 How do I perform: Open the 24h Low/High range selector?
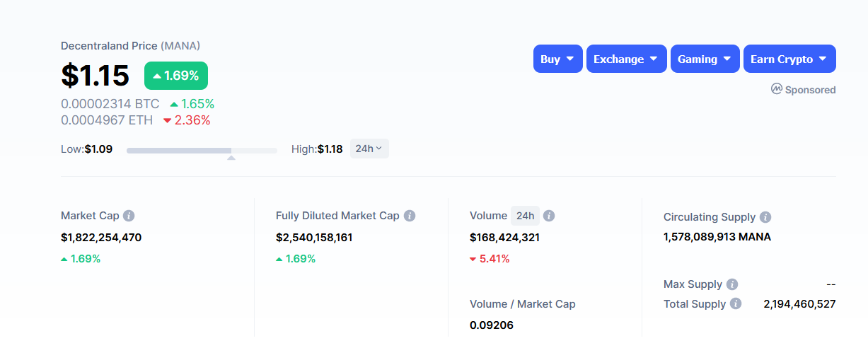369,149
